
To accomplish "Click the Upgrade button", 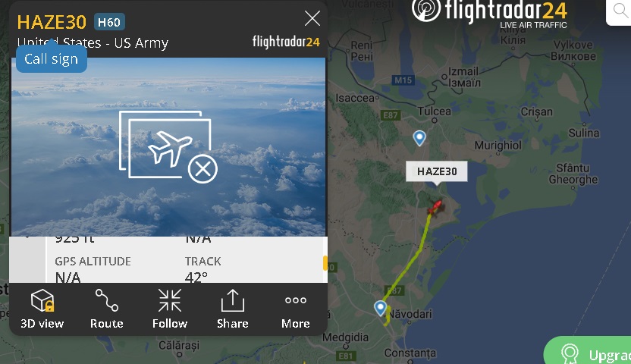I will click(588, 352).
